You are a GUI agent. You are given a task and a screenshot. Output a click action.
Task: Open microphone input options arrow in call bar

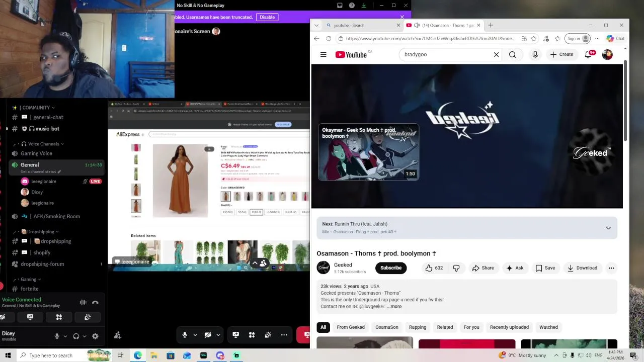[195, 335]
